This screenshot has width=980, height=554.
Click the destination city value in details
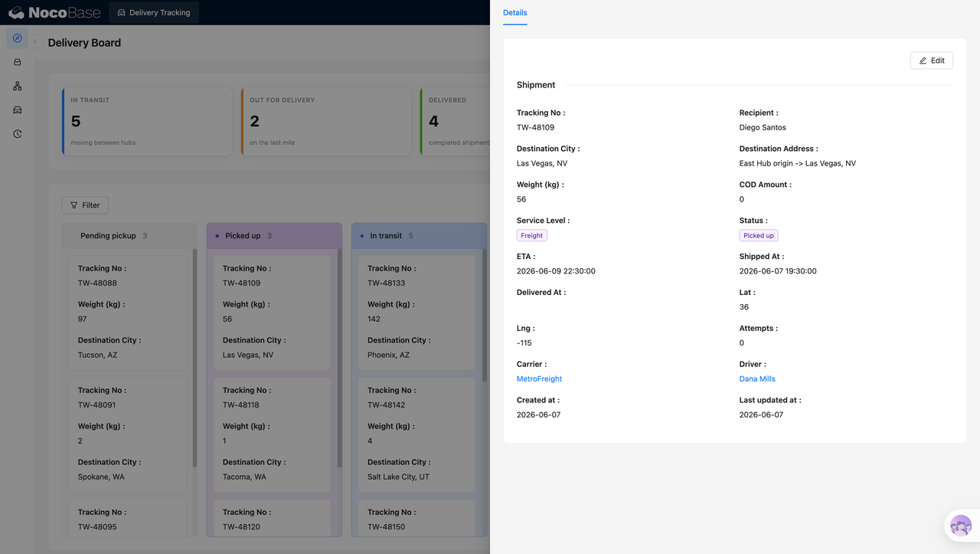(x=542, y=163)
